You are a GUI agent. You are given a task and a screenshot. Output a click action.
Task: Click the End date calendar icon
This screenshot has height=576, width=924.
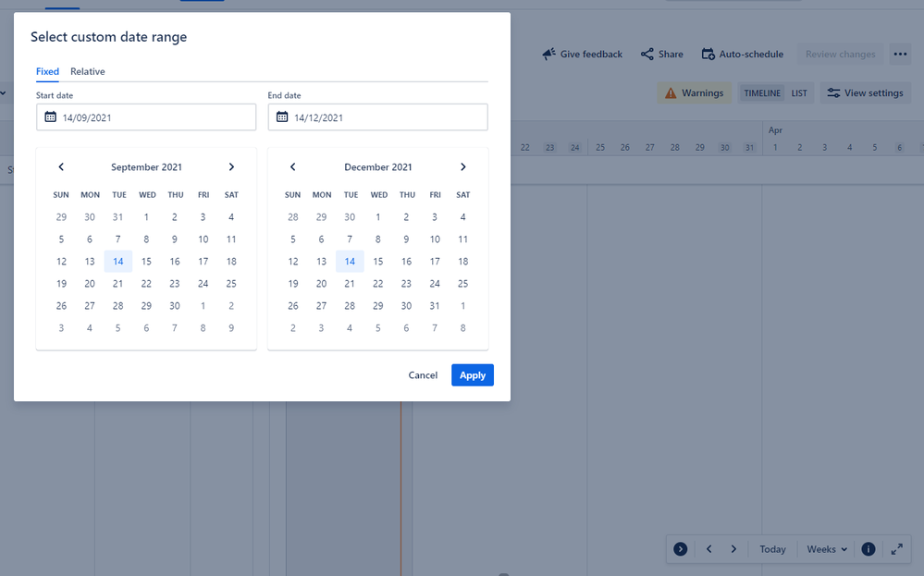pos(282,117)
